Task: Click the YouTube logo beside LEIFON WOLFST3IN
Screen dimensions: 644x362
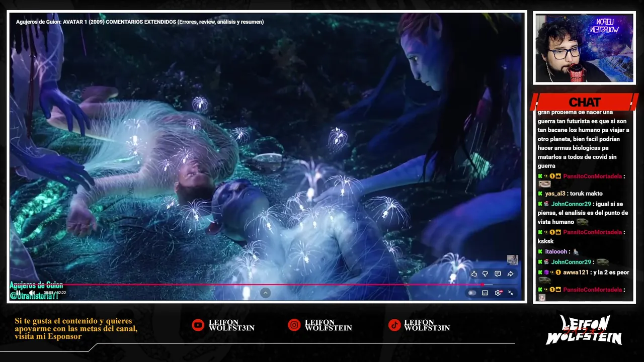Action: pyautogui.click(x=198, y=325)
